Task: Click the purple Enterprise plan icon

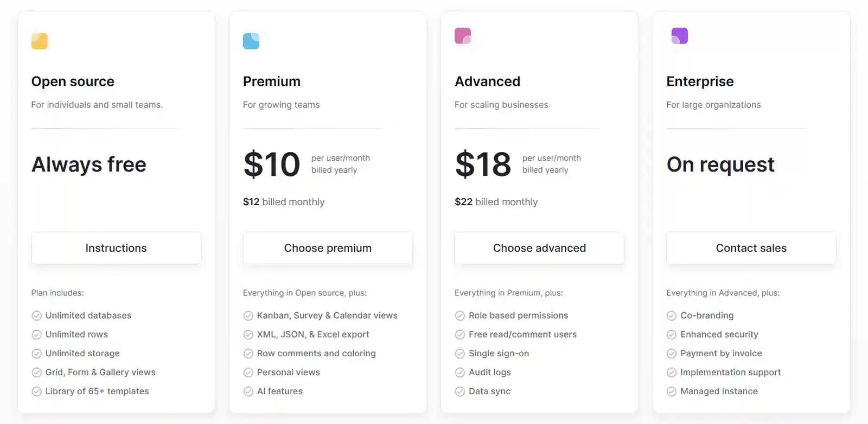Action: point(680,36)
